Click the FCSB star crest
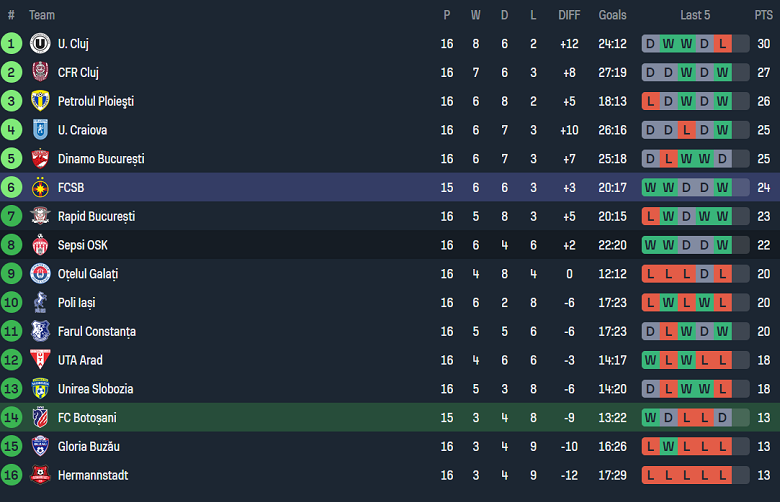 click(40, 187)
